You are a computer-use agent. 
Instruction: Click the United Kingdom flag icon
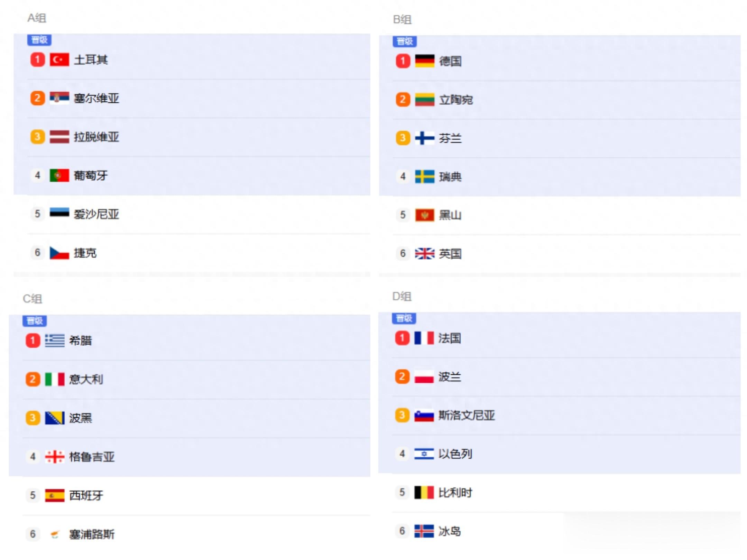[424, 253]
